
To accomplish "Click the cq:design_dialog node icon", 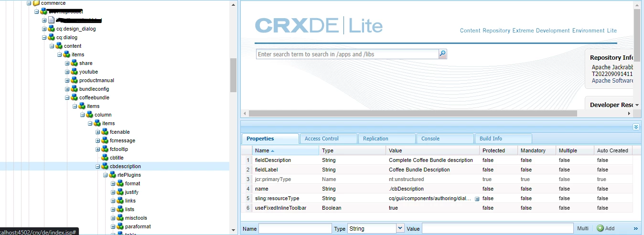I will (52, 29).
